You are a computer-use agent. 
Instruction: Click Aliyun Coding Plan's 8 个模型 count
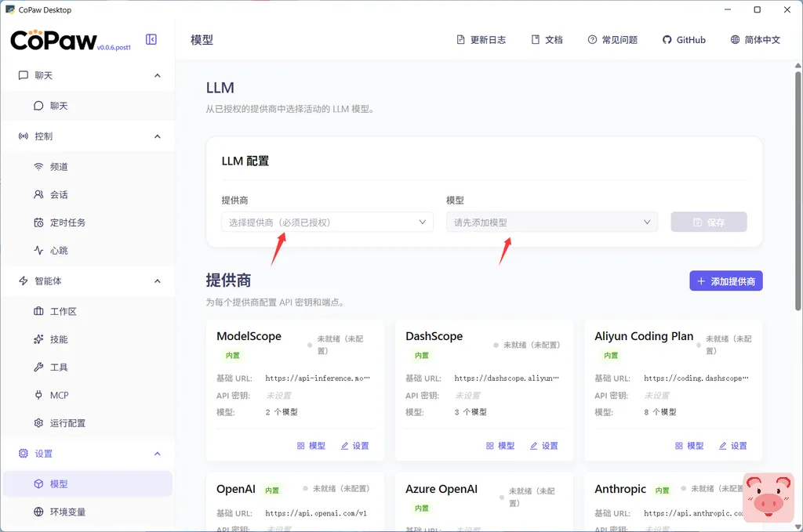660,412
